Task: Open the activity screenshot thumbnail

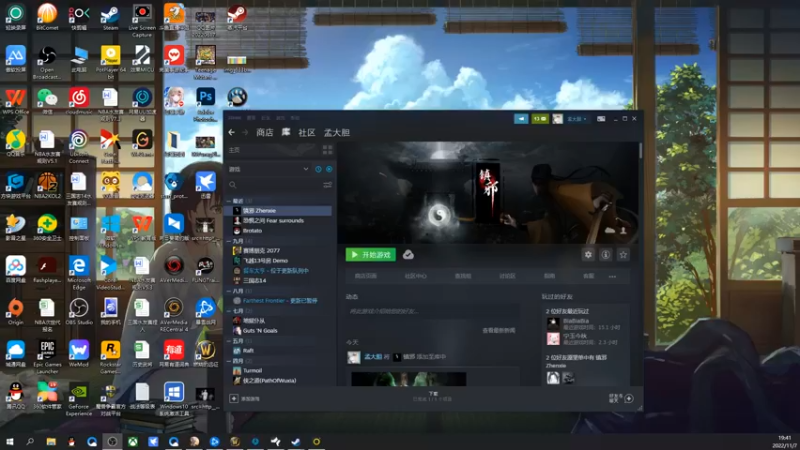Action: [x=409, y=379]
